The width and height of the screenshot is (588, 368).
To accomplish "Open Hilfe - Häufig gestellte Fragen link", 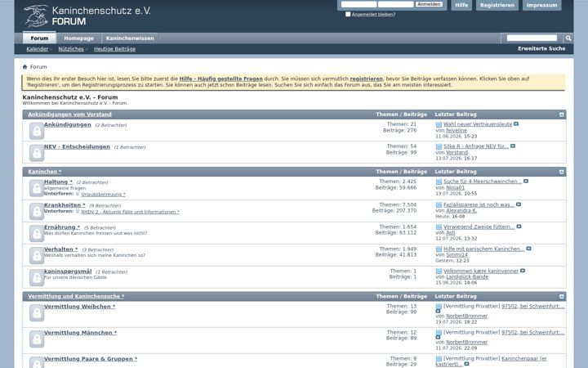I will click(x=220, y=79).
